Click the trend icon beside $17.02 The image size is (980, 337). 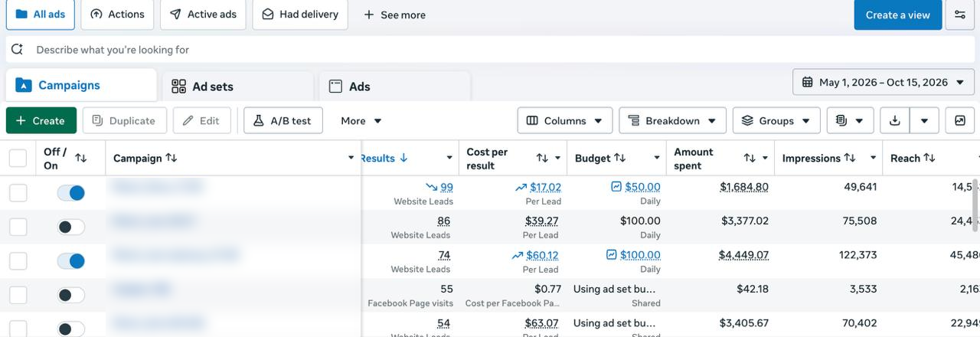pos(521,187)
